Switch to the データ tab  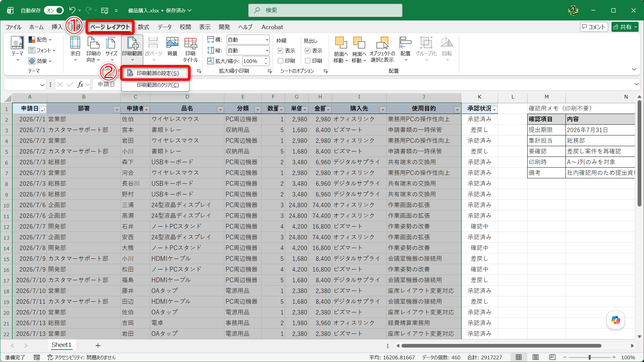point(165,27)
